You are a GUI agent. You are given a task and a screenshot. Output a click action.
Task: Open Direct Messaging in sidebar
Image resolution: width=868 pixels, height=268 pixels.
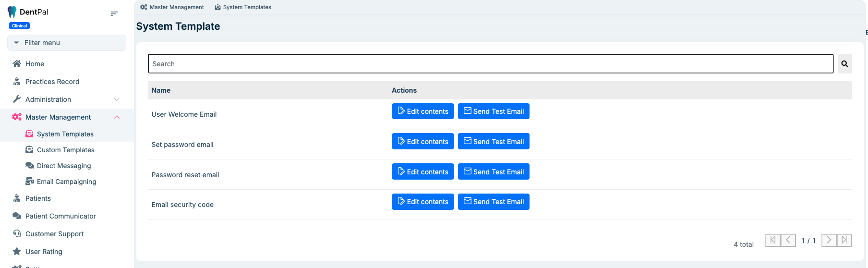click(x=64, y=166)
